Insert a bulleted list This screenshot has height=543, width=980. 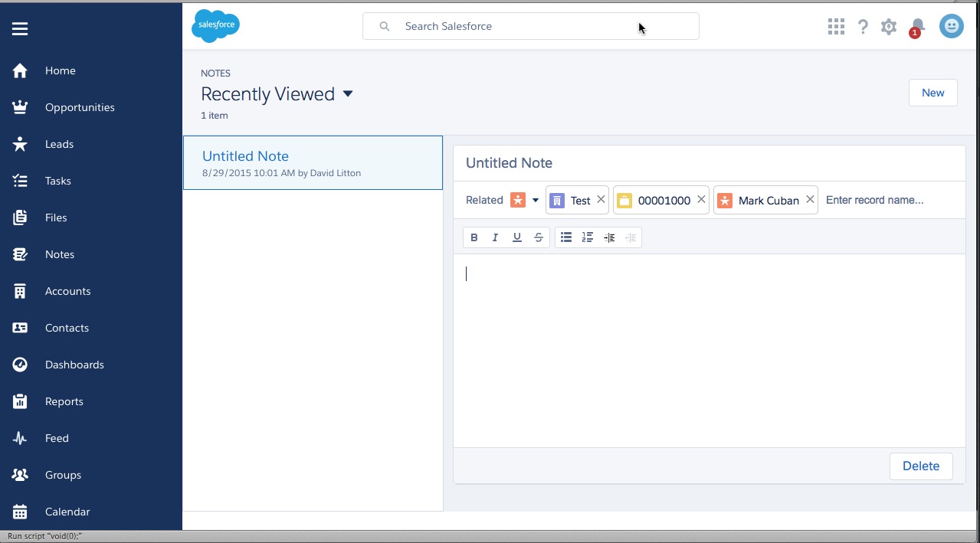(566, 237)
